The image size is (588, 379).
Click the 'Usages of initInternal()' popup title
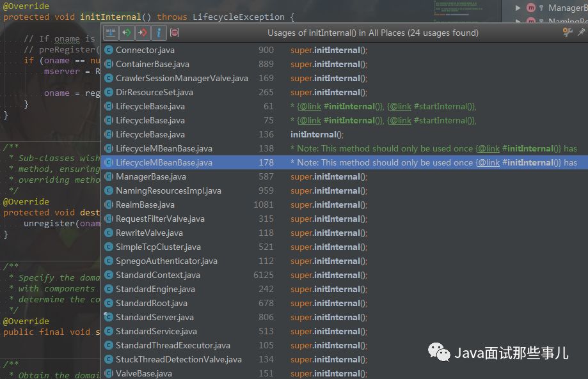(x=373, y=33)
